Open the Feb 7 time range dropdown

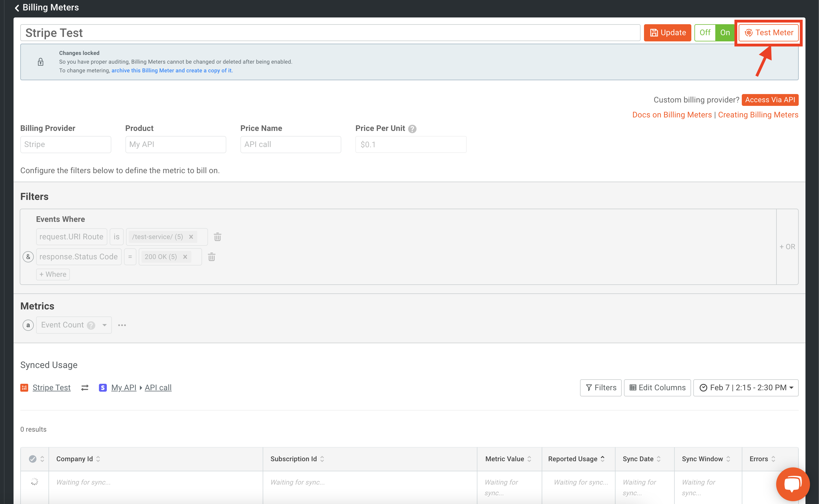[x=746, y=388]
